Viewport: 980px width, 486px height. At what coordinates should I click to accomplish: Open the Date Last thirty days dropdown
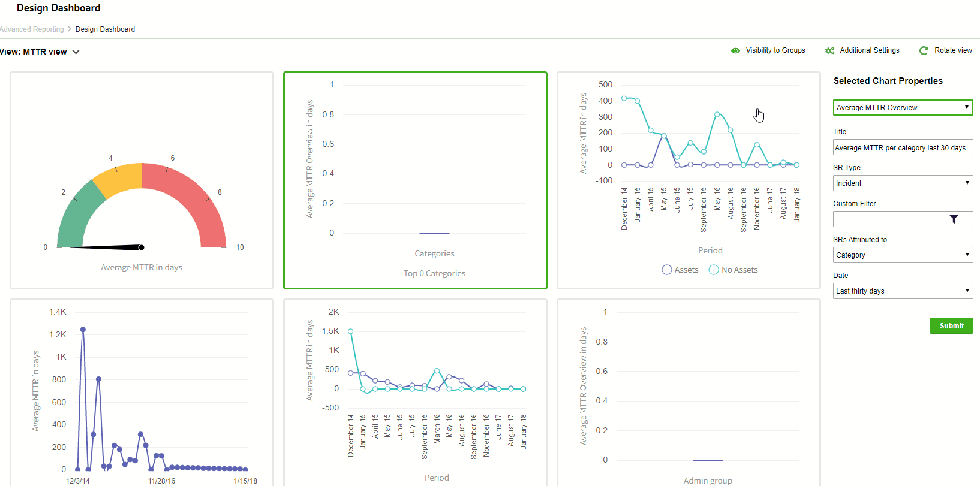click(x=903, y=291)
